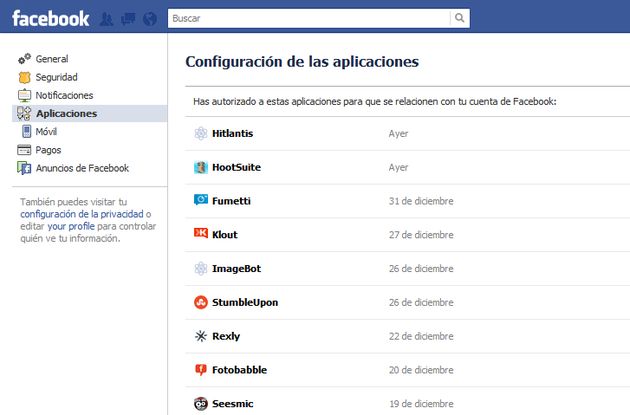This screenshot has height=415, width=630.
Task: Focus the Buscar search field
Action: coord(309,18)
